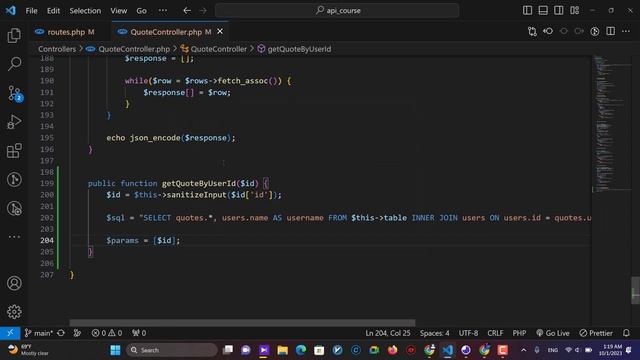
Task: Click the weather widget on taskbar
Action: pyautogui.click(x=29, y=350)
